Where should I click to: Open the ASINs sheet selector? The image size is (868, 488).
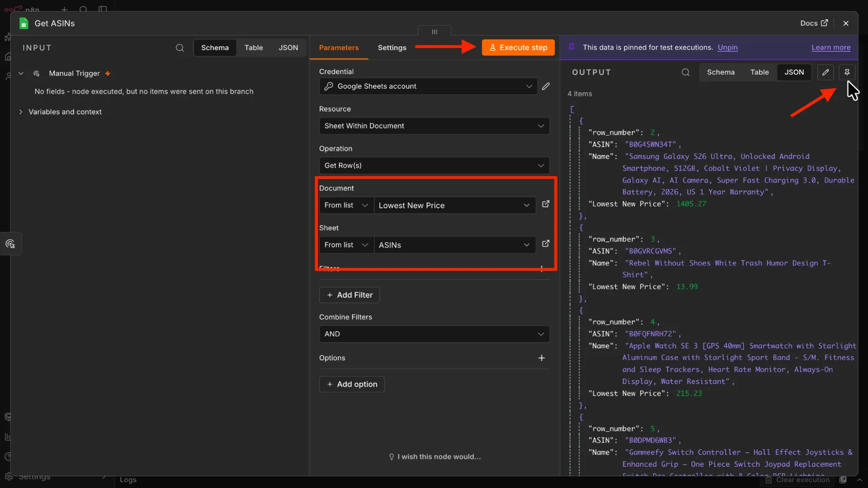click(455, 245)
